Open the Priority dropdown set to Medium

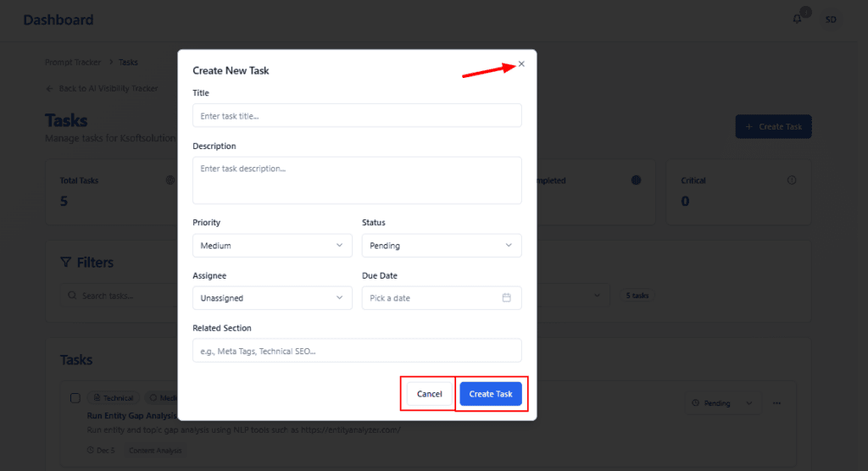(x=272, y=246)
